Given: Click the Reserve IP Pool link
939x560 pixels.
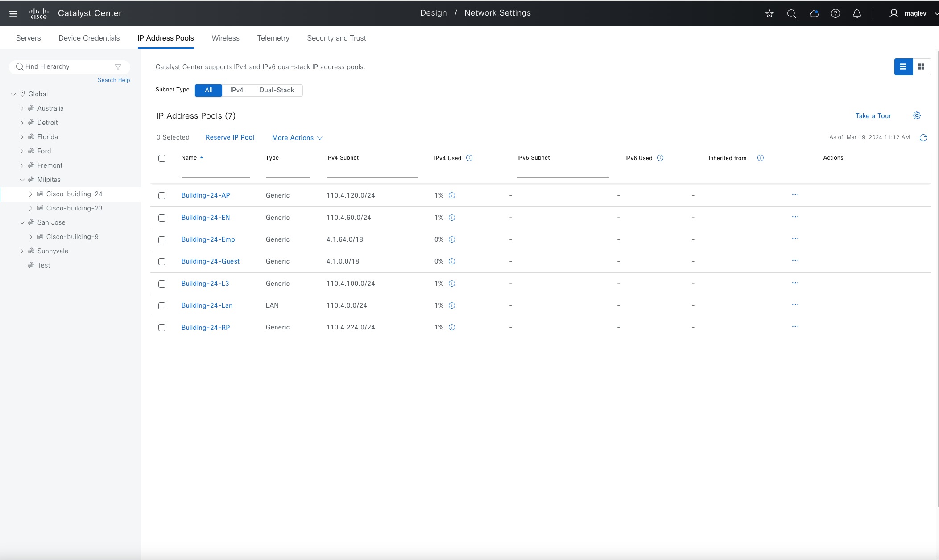Looking at the screenshot, I should click(x=230, y=137).
